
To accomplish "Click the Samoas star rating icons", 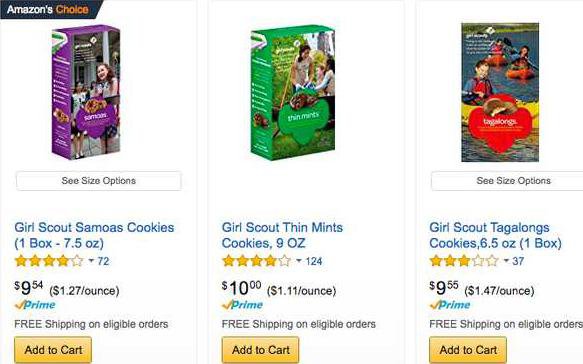I will [49, 261].
